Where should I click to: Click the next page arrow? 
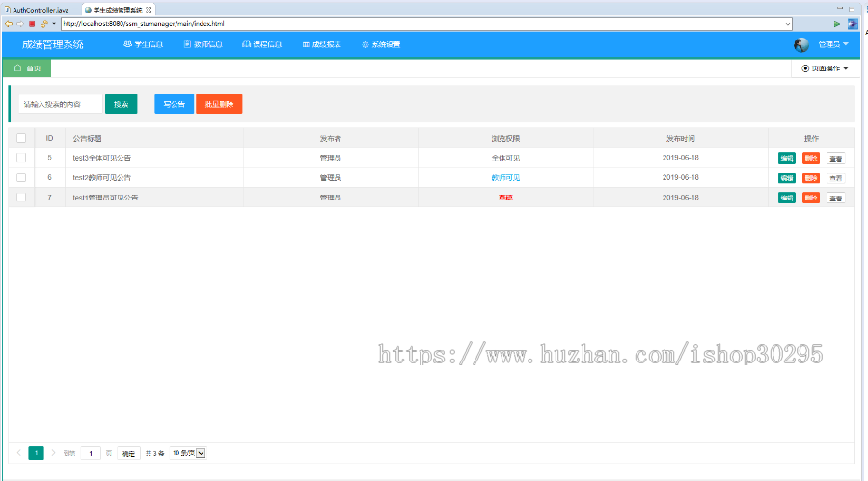53,453
